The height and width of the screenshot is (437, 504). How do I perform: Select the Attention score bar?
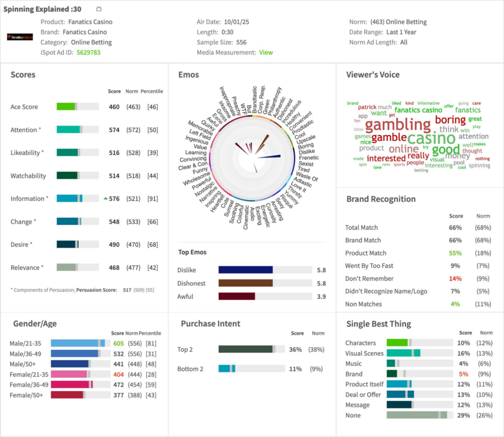[x=68, y=130]
